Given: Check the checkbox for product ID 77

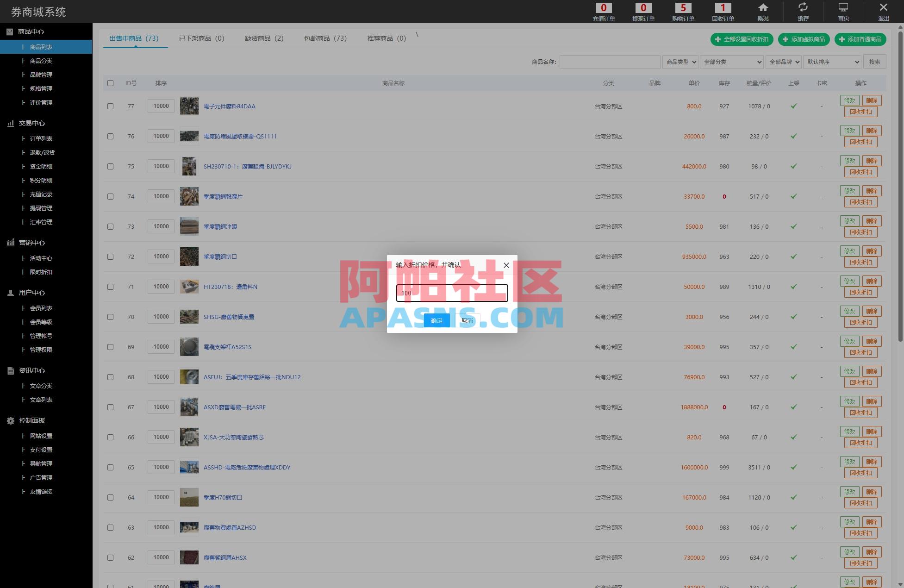Looking at the screenshot, I should pos(110,106).
